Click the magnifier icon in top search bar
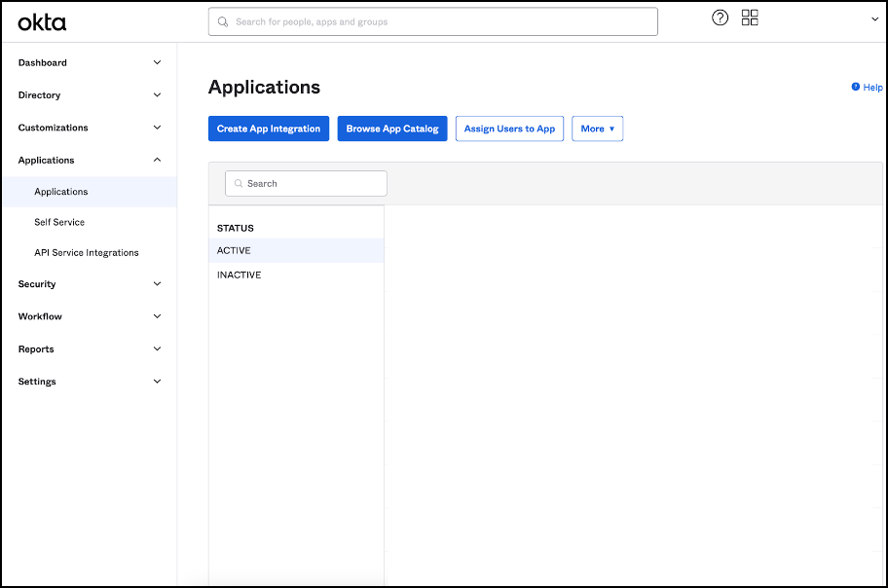 [x=223, y=21]
